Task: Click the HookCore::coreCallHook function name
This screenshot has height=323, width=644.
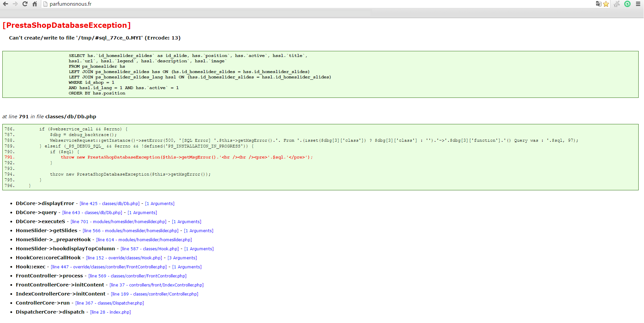Action: point(48,258)
